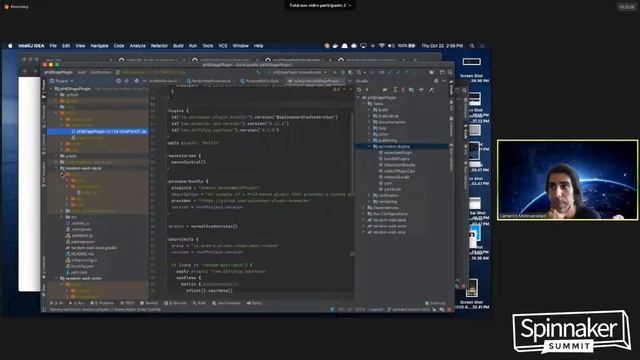
Task: Switch to build.gradle editor tab
Action: click(316, 81)
